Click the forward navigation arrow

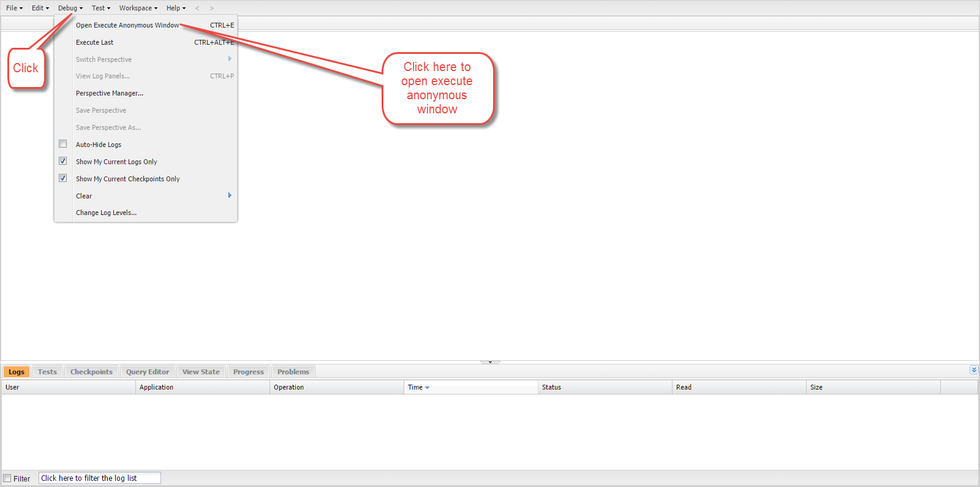click(x=212, y=8)
